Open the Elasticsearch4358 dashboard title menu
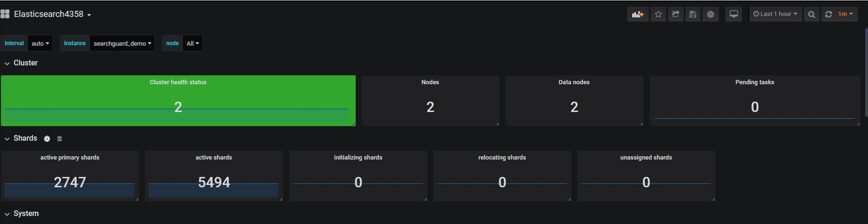 [52, 14]
